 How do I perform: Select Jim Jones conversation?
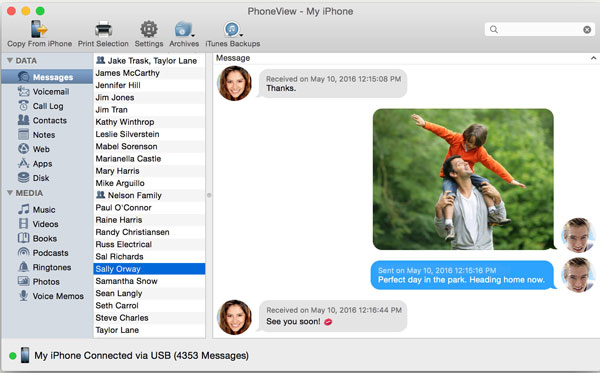149,97
